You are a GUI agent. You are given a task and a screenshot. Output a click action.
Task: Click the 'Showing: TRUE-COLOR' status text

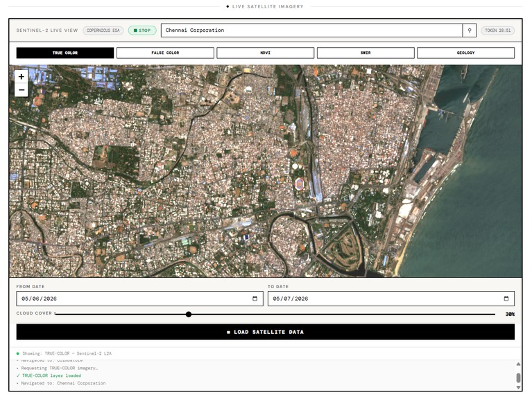click(67, 353)
